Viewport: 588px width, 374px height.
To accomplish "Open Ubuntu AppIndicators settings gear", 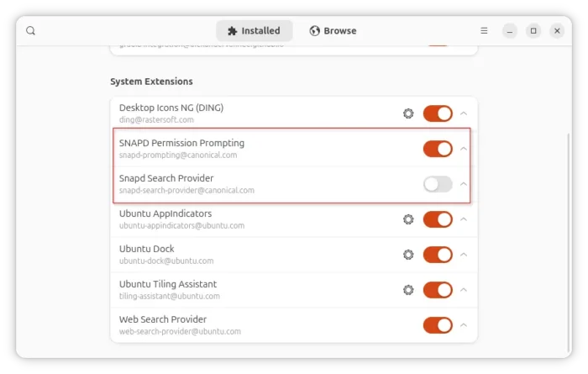I will 408,219.
